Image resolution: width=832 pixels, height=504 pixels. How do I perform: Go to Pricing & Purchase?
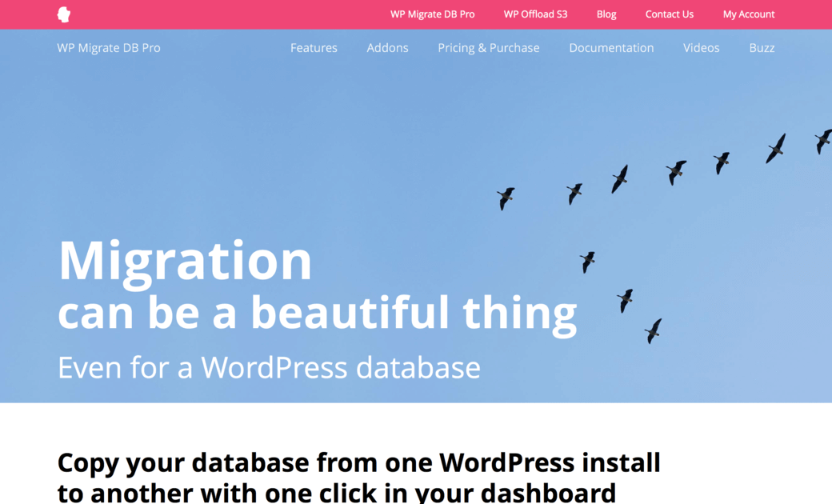489,48
